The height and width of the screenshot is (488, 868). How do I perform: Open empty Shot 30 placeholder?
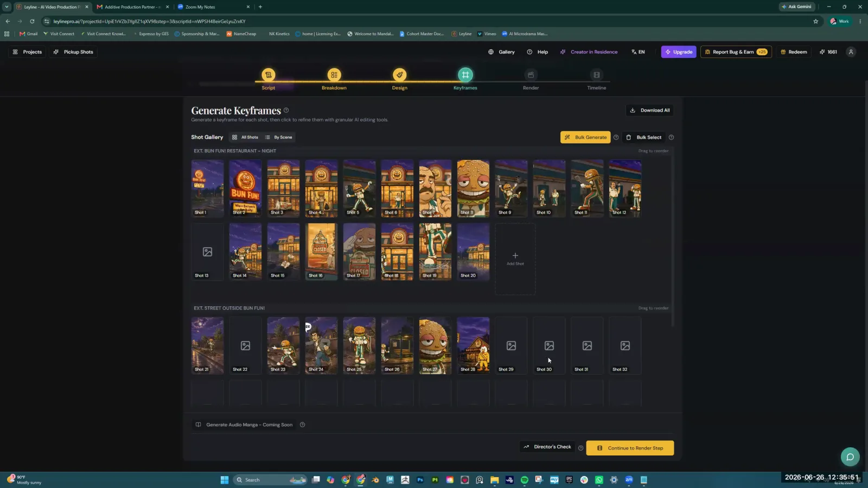tap(549, 345)
